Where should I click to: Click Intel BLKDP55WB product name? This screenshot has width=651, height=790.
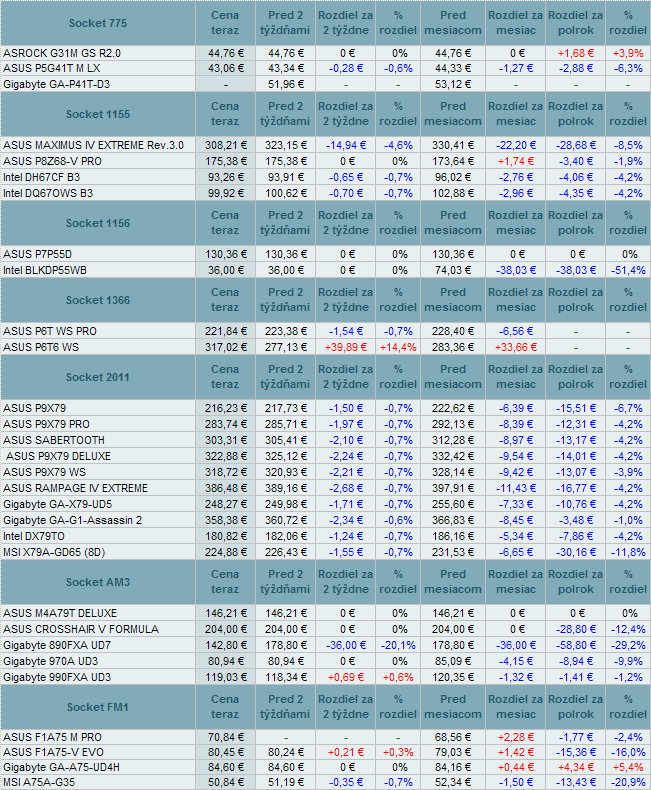pyautogui.click(x=45, y=271)
